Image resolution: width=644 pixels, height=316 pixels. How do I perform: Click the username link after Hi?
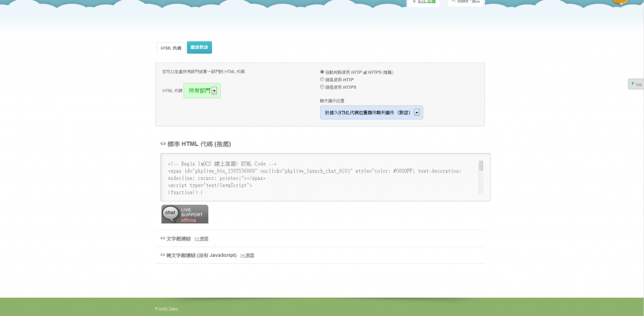click(462, 1)
